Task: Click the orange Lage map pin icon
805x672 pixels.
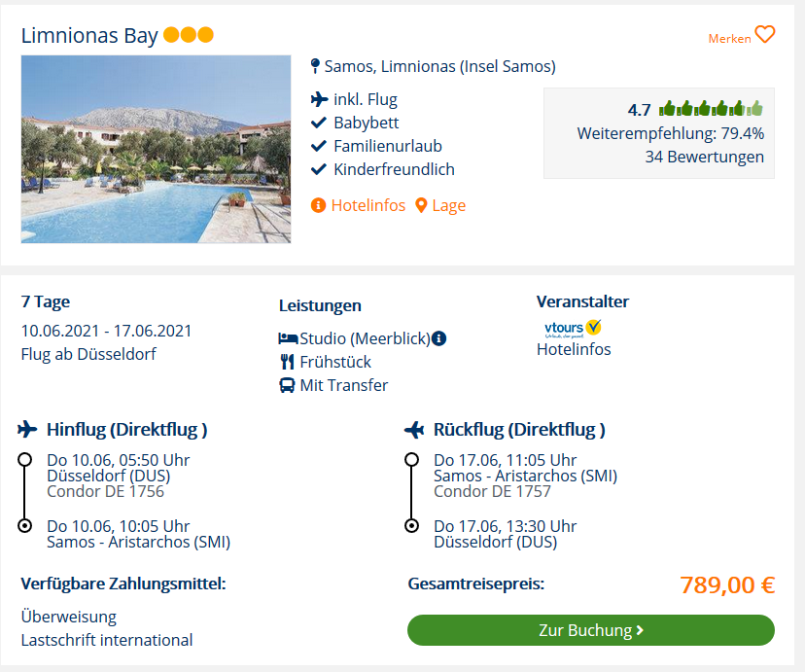Action: [x=421, y=205]
